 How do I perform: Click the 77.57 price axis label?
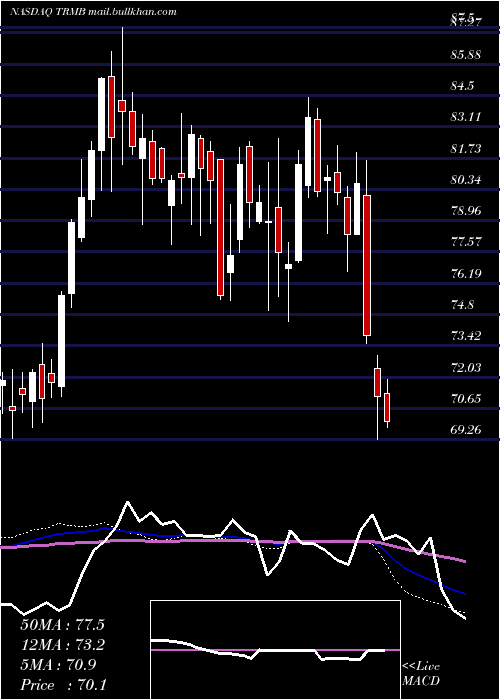(x=466, y=242)
